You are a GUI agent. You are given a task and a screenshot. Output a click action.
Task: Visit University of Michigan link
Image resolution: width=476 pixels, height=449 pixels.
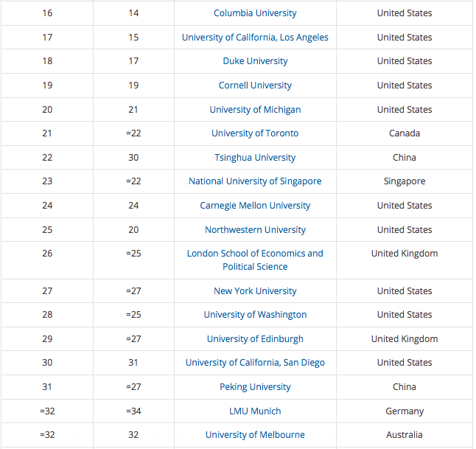click(x=255, y=110)
